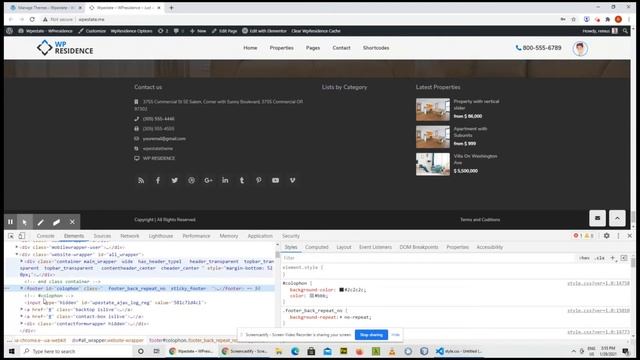Click the user avatar in site header
This screenshot has height=360, width=640.
(x=580, y=49)
